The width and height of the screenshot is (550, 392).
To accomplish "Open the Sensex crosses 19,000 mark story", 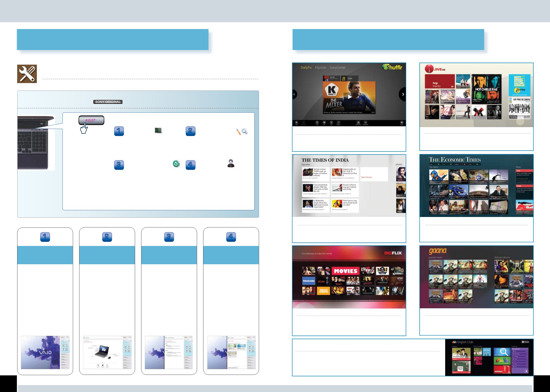I will tap(316, 174).
